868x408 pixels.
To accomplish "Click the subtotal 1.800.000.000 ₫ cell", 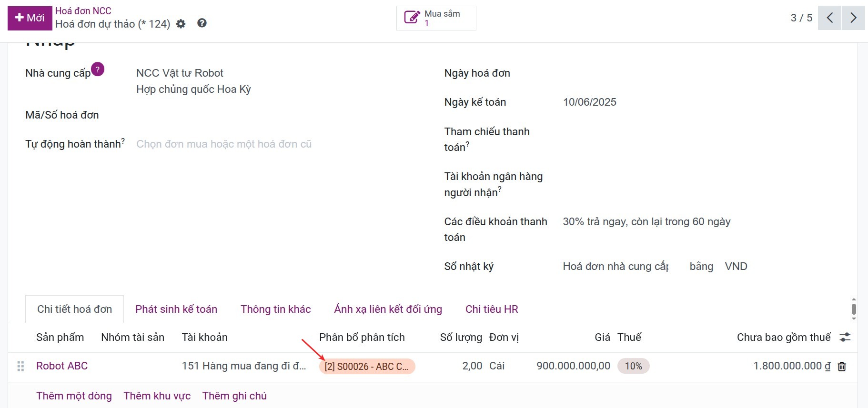I will point(792,366).
